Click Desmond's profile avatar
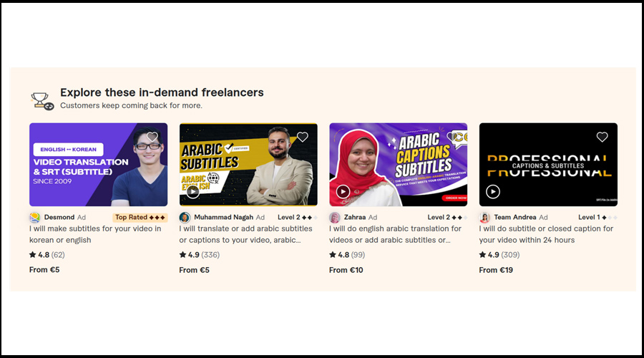This screenshot has width=644, height=358. pyautogui.click(x=34, y=217)
